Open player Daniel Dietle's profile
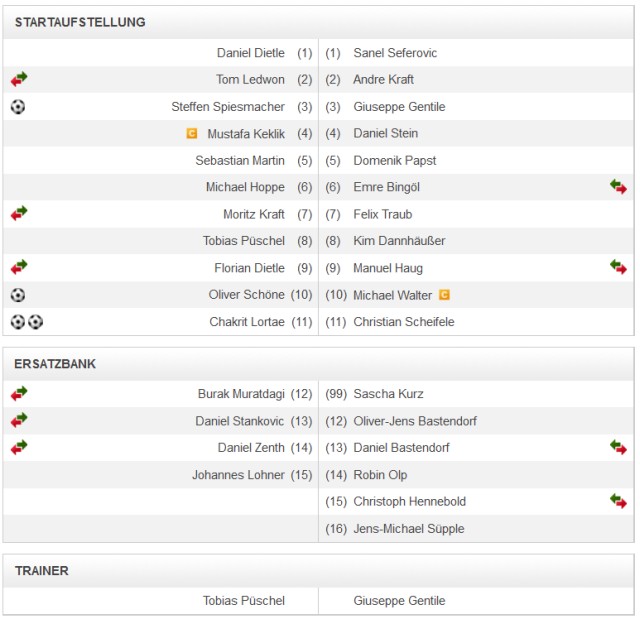The image size is (640, 619). [x=250, y=53]
